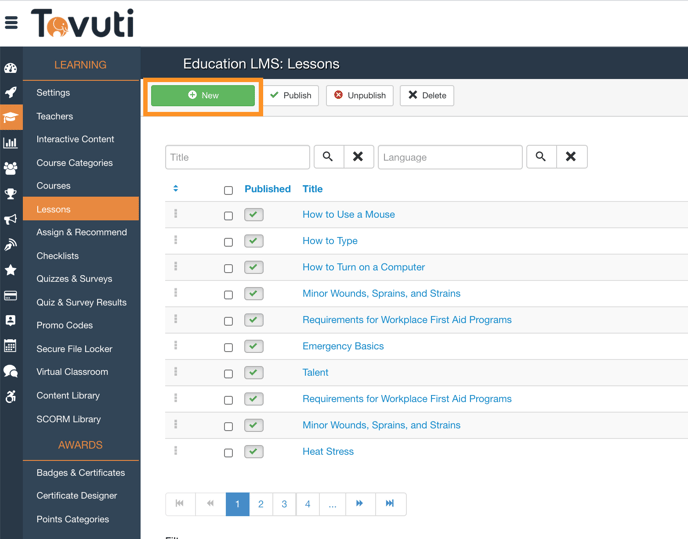Open the Emergency Basics lesson link
Viewport: 688px width, 539px height.
343,346
